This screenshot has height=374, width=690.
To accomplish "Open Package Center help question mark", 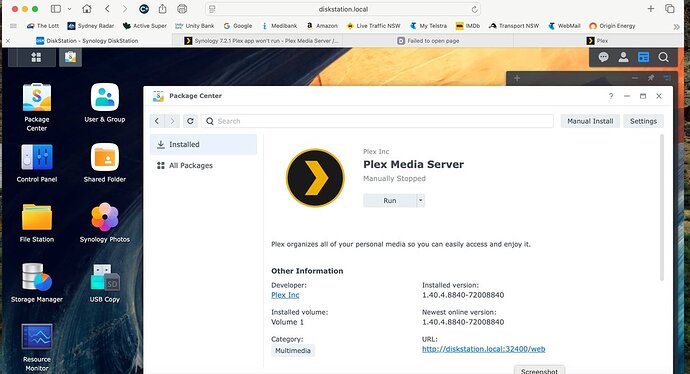I will coord(611,96).
